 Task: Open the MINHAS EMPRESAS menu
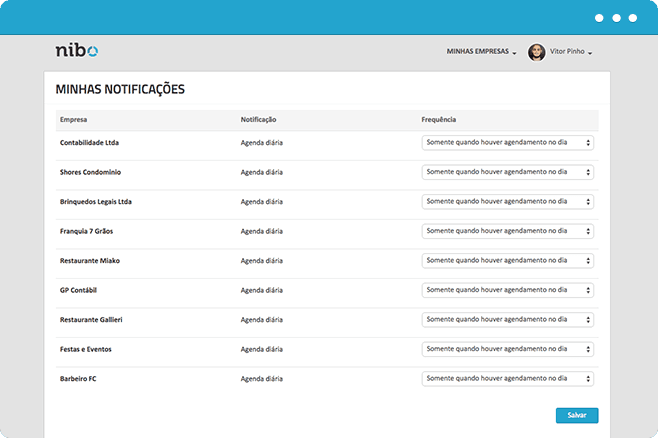481,52
